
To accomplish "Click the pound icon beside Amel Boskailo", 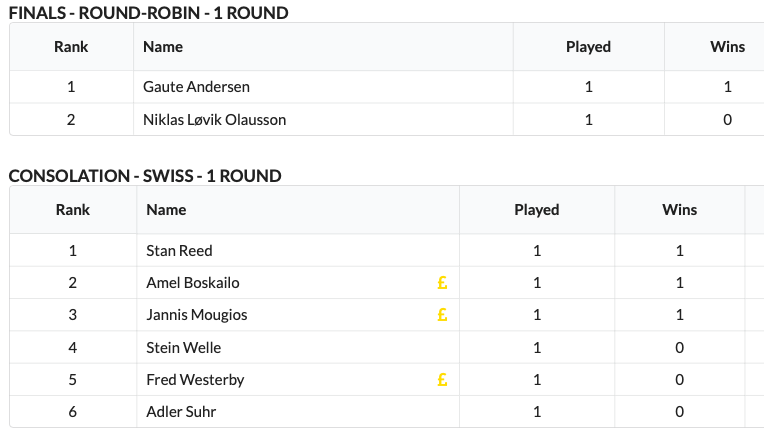I will point(442,283).
